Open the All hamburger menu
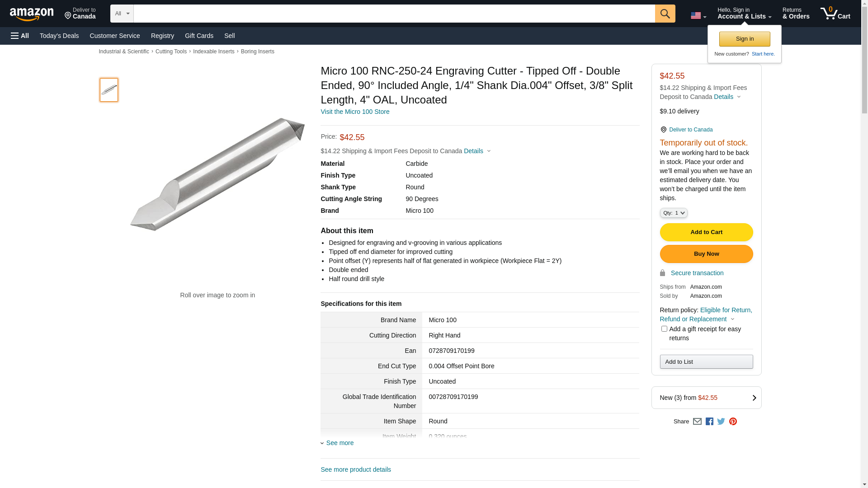The height and width of the screenshot is (488, 868). pos(20,36)
